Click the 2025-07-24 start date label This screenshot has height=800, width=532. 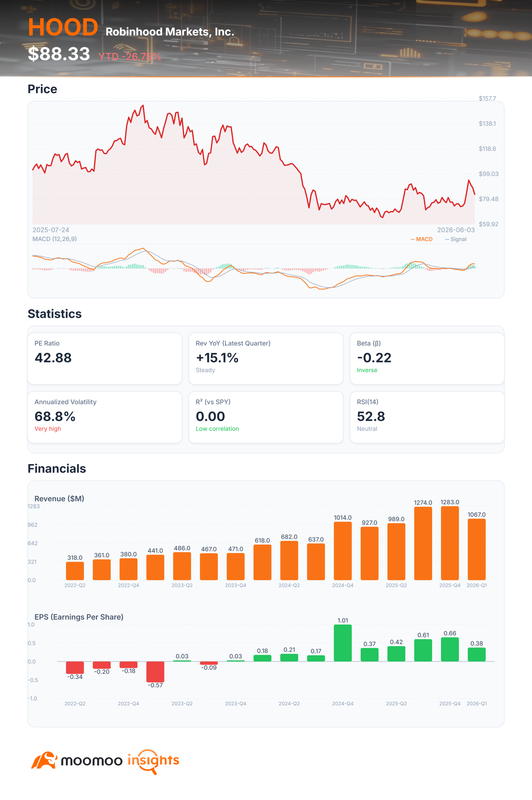click(x=51, y=230)
